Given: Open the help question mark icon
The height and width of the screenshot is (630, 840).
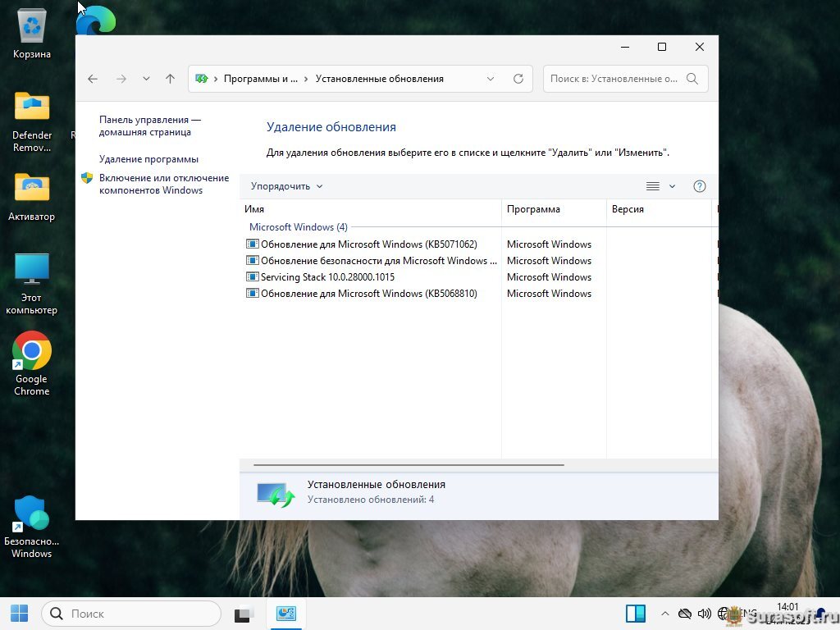Looking at the screenshot, I should [x=699, y=186].
